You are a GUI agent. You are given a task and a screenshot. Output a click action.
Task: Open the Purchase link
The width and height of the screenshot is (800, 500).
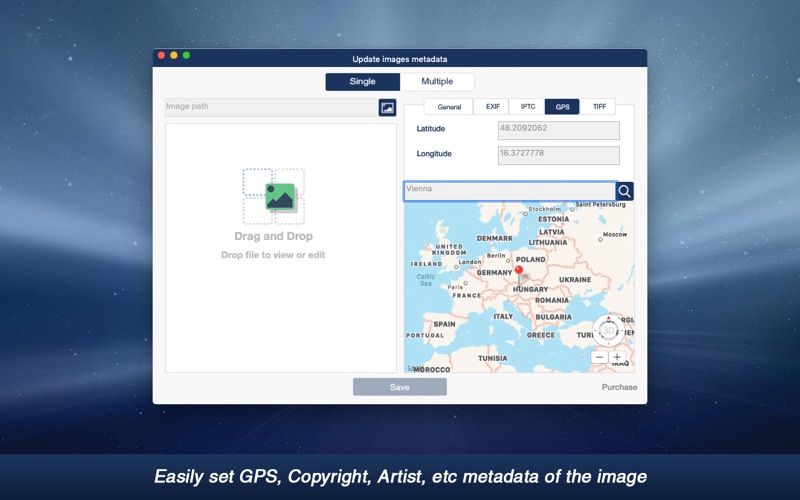pos(619,387)
